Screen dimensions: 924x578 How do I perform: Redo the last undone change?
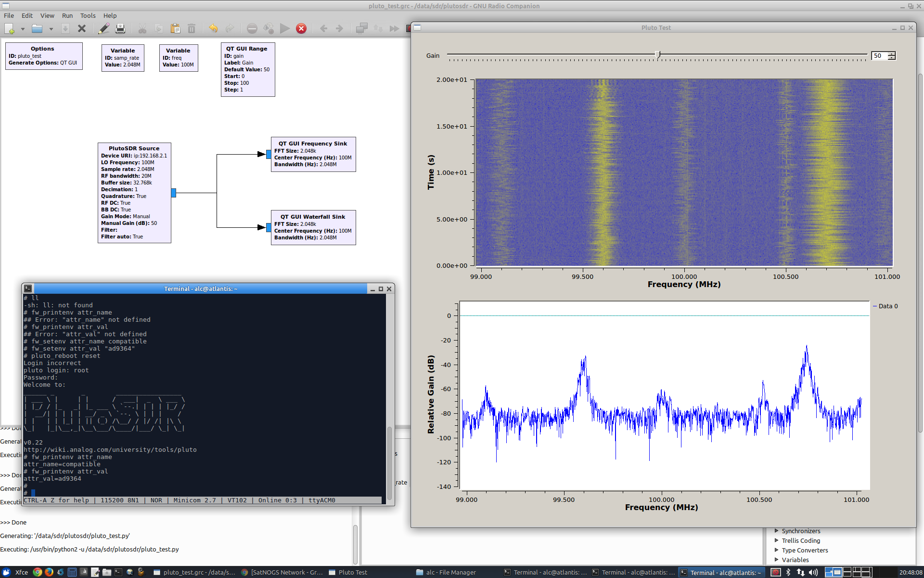point(230,29)
